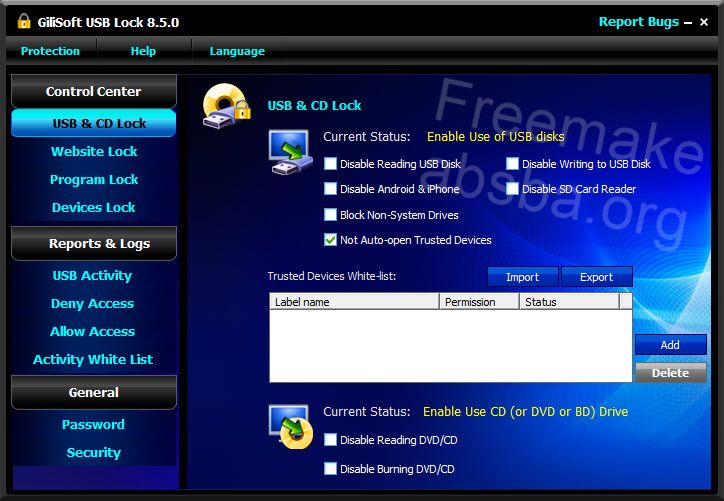This screenshot has height=501, width=724.
Task: Check Disable Writing to USB Disk
Action: pos(512,163)
